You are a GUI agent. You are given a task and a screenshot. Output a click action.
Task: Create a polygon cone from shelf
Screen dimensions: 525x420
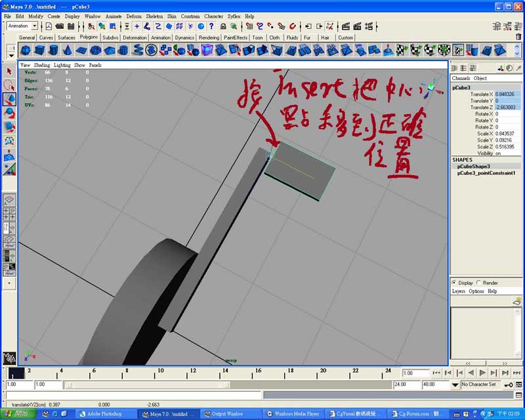tap(68, 51)
